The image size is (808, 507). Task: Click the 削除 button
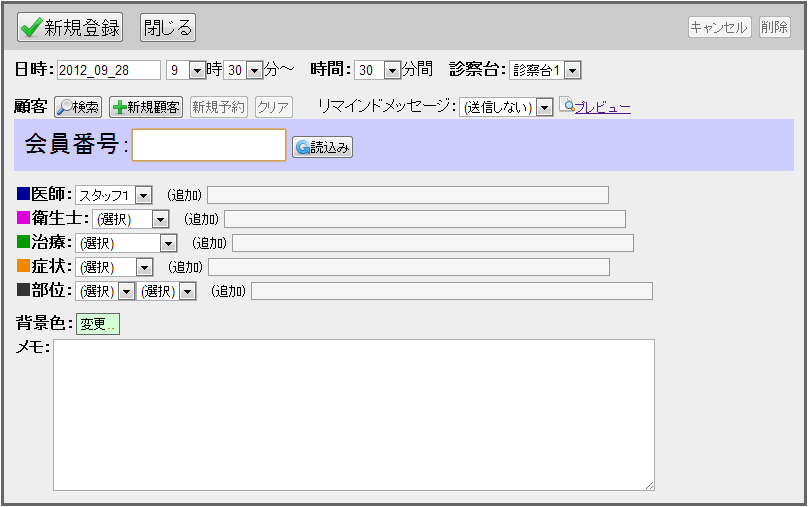(x=775, y=27)
